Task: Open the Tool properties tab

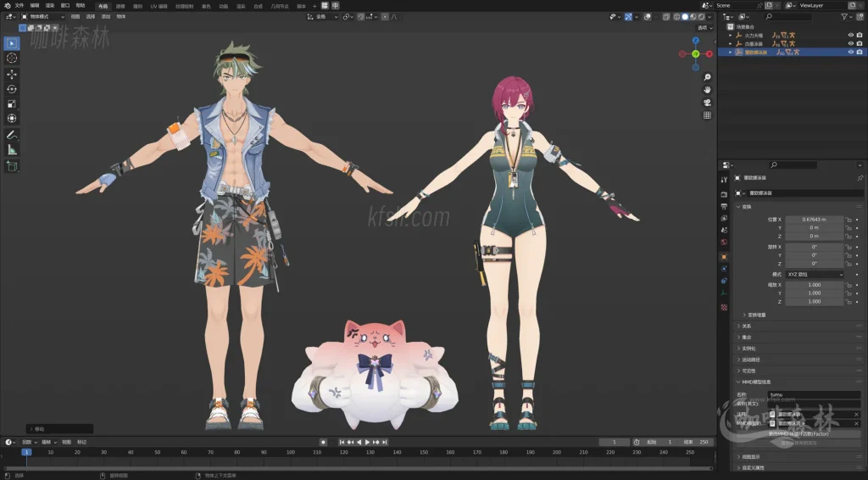Action: 724,180
